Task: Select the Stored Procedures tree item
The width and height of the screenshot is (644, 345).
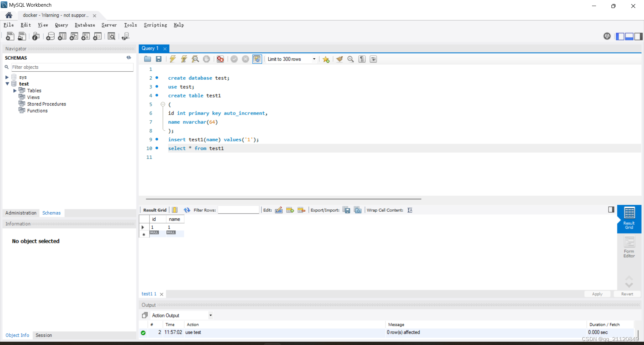Action: point(46,104)
